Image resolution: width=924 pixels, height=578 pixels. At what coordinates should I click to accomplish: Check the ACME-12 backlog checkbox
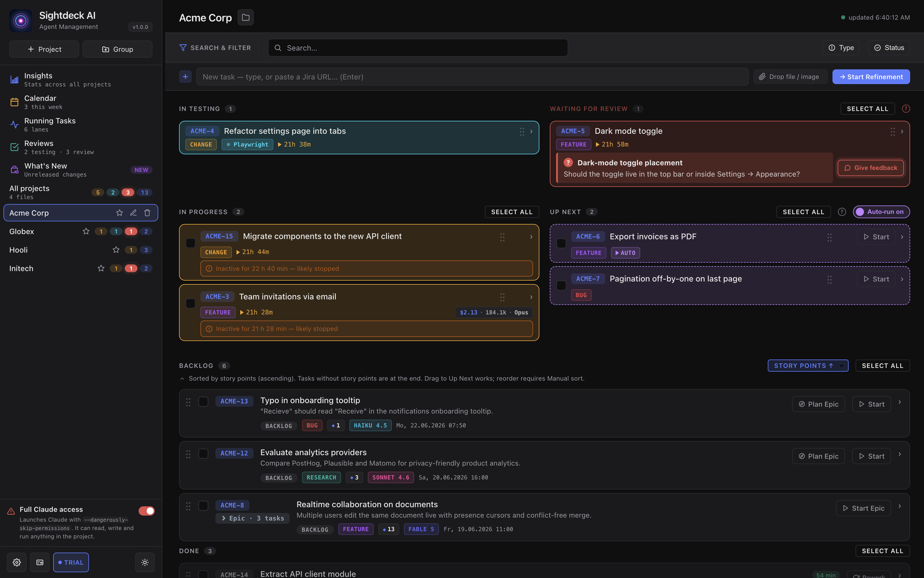pos(203,454)
